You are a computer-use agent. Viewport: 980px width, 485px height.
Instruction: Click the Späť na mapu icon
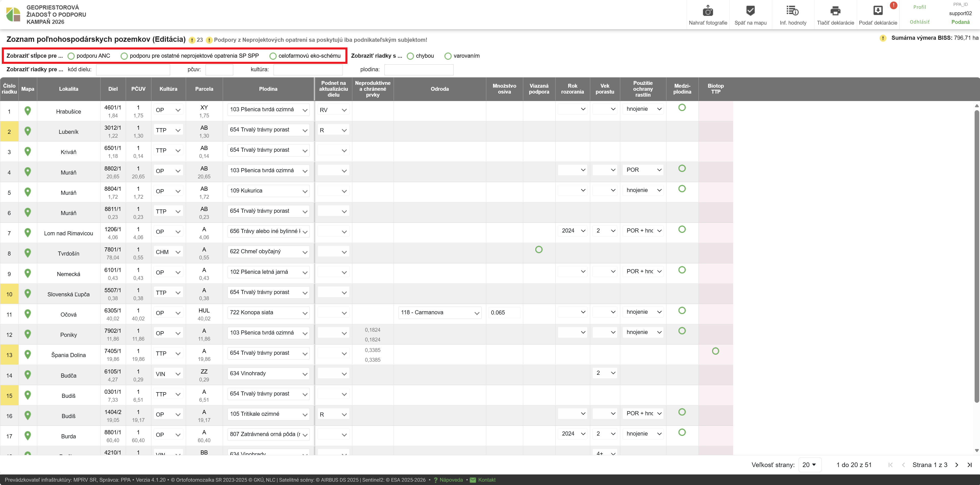pyautogui.click(x=750, y=11)
